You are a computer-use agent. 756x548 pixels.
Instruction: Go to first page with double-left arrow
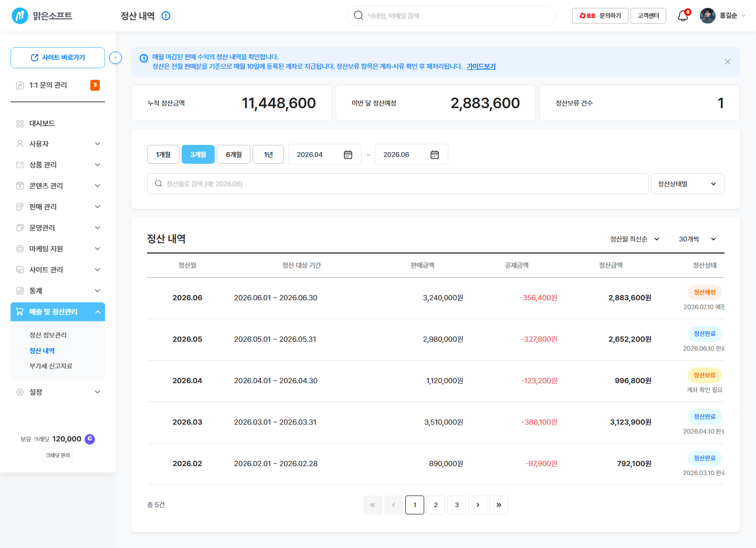click(373, 505)
